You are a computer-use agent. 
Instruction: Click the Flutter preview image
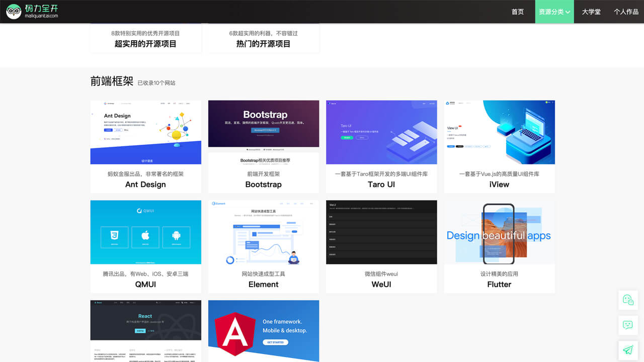(x=499, y=232)
